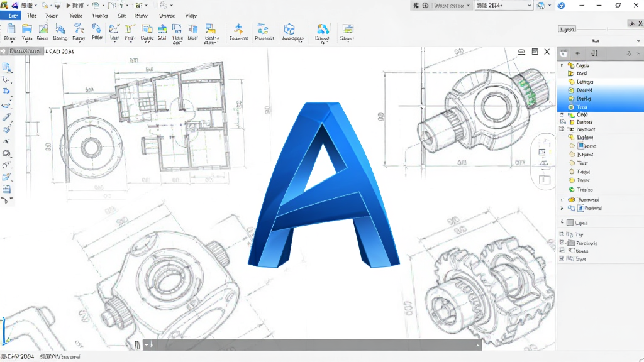Open the version dropdown showing 2024
644x362 pixels.
point(504,5)
